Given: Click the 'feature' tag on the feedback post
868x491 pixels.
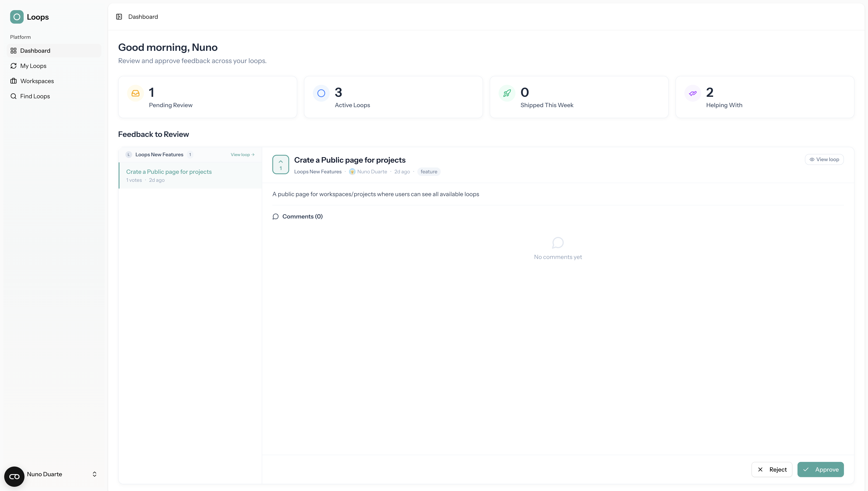Looking at the screenshot, I should pos(429,171).
